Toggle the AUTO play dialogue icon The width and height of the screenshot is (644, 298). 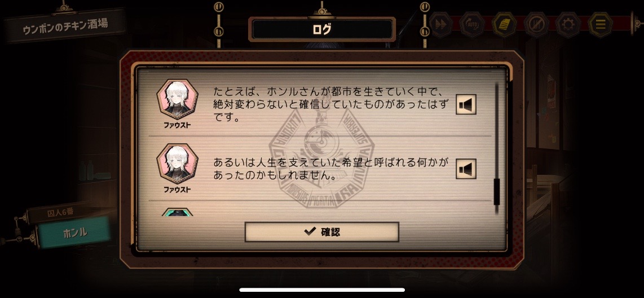pyautogui.click(x=473, y=24)
